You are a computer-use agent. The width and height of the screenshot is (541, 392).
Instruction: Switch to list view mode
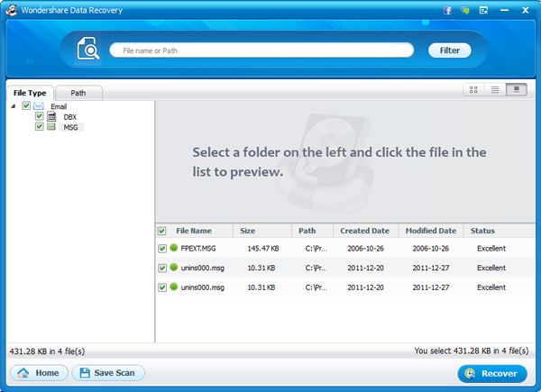click(495, 89)
